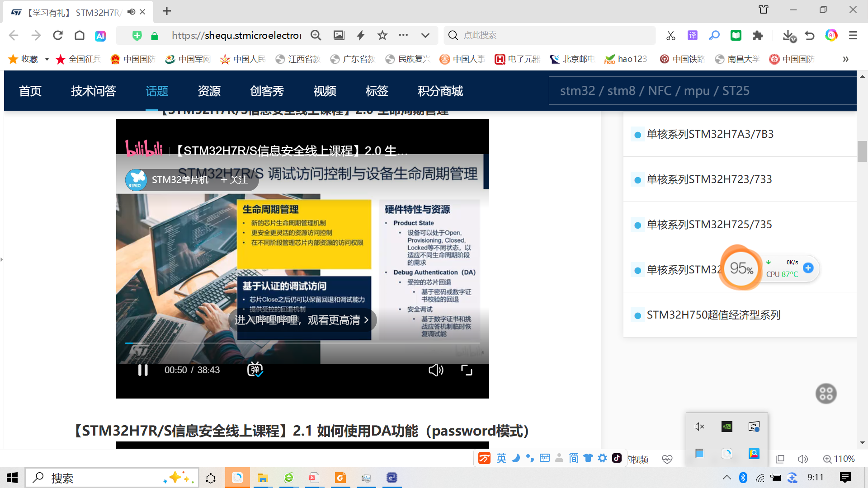Open the 单核系列STM32H723/733 topic
This screenshot has height=488, width=868.
tap(709, 179)
